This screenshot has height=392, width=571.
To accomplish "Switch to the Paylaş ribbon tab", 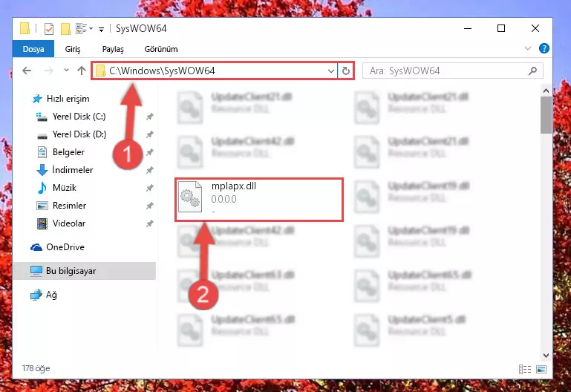I will pyautogui.click(x=113, y=49).
